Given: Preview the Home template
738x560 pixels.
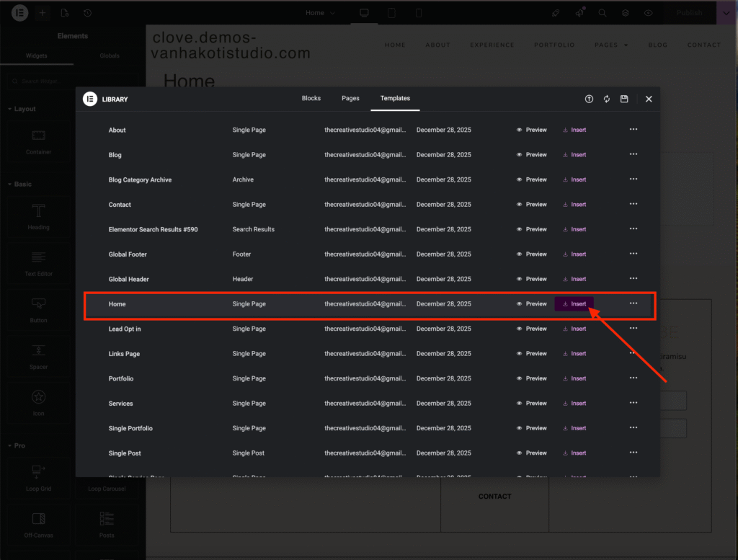Looking at the screenshot, I should pyautogui.click(x=532, y=304).
